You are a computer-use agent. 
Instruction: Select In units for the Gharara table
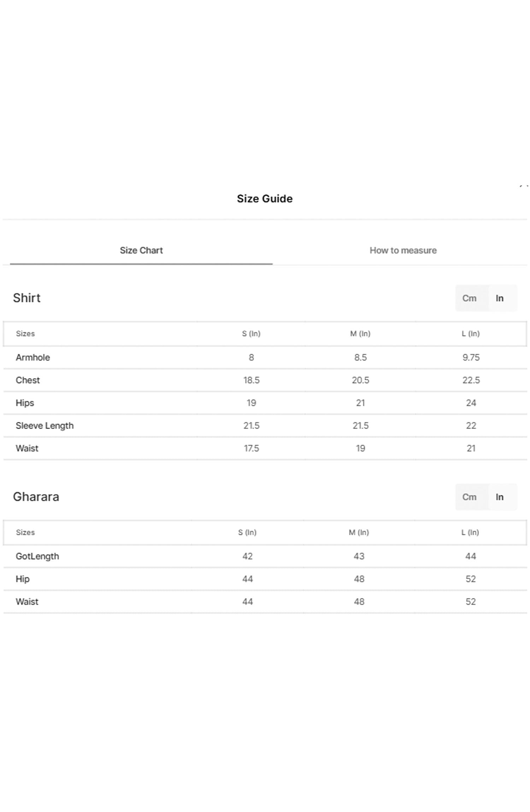(499, 497)
